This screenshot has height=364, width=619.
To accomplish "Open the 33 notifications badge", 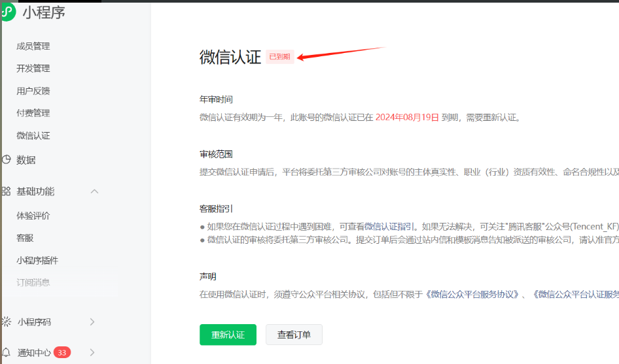I will pos(62,352).
